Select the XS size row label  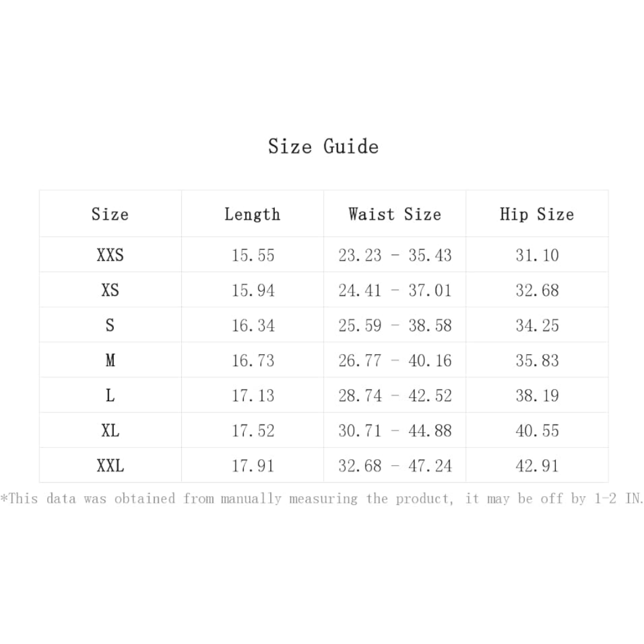[110, 290]
